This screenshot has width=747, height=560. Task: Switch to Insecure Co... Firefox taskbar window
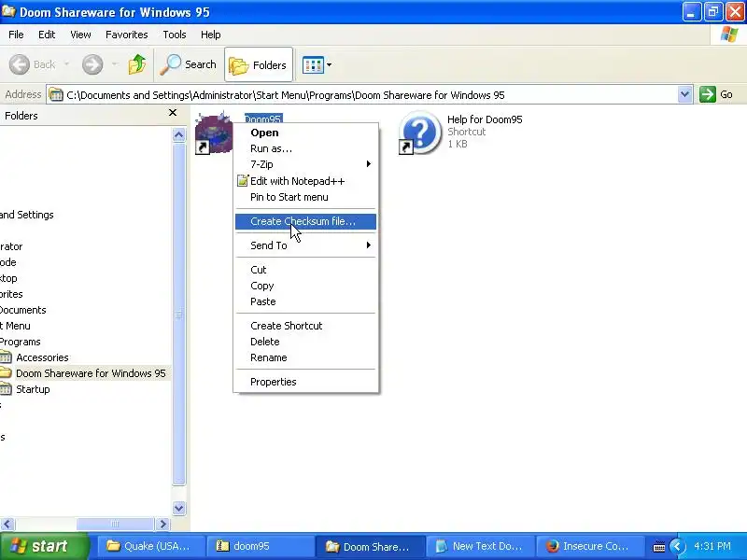click(590, 546)
